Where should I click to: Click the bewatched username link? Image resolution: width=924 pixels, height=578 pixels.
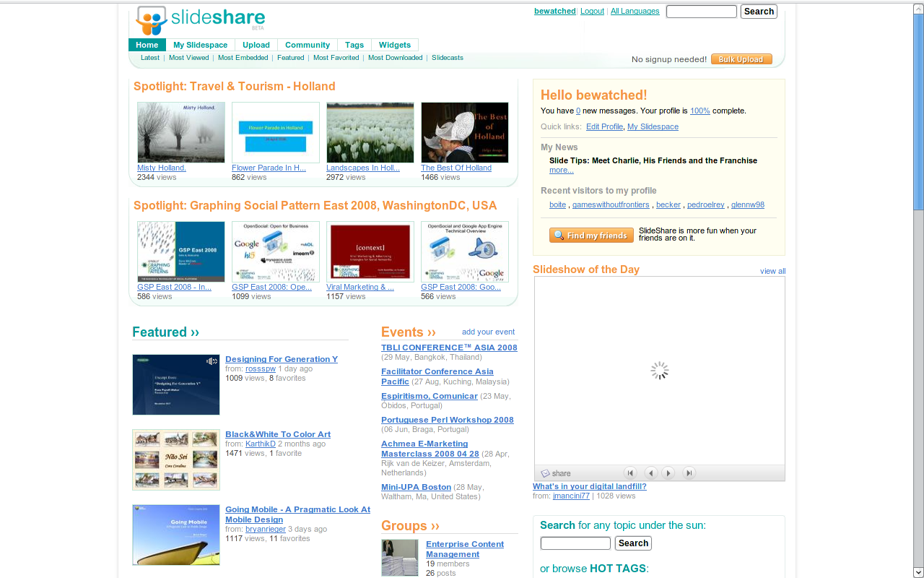555,12
